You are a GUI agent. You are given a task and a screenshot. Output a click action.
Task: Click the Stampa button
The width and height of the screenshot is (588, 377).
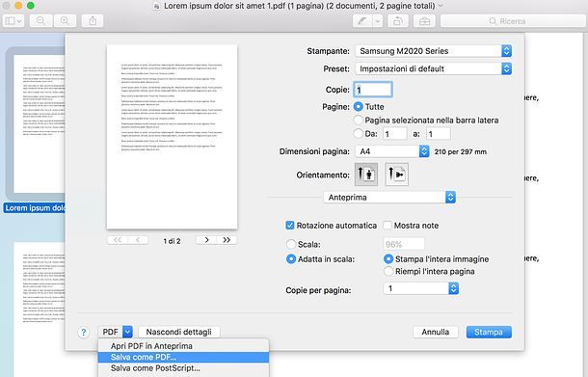tap(489, 332)
